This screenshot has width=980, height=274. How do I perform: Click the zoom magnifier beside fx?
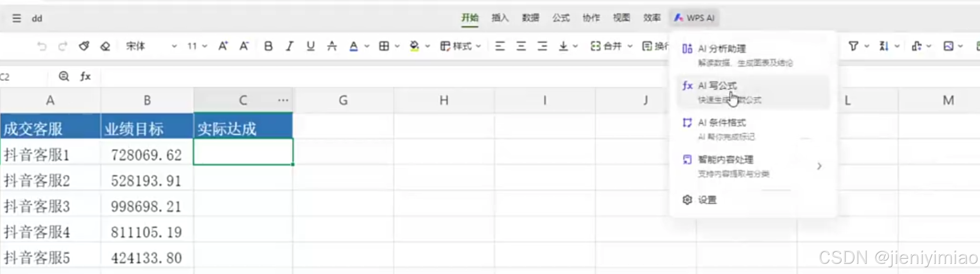(64, 76)
